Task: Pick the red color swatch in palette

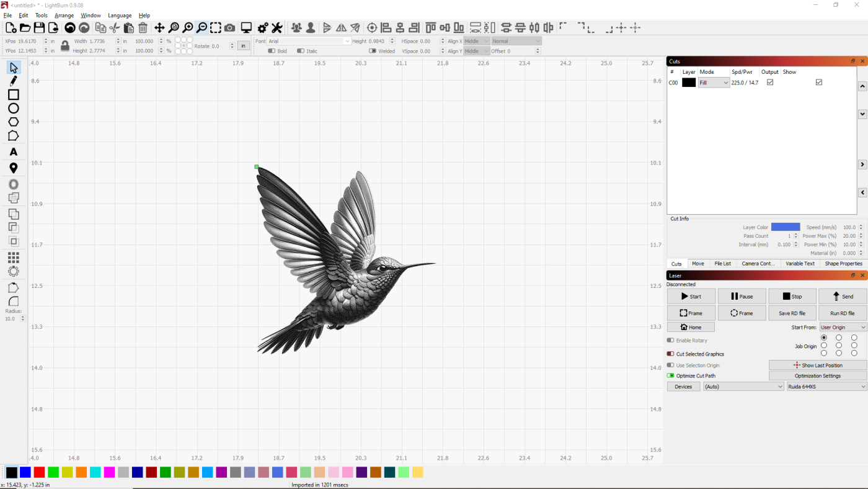Action: (39, 472)
